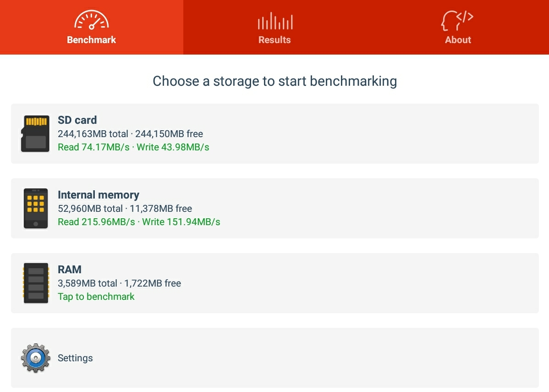Screen dimensions: 549x392
Task: Choose the RAM title
Action: pyautogui.click(x=70, y=270)
